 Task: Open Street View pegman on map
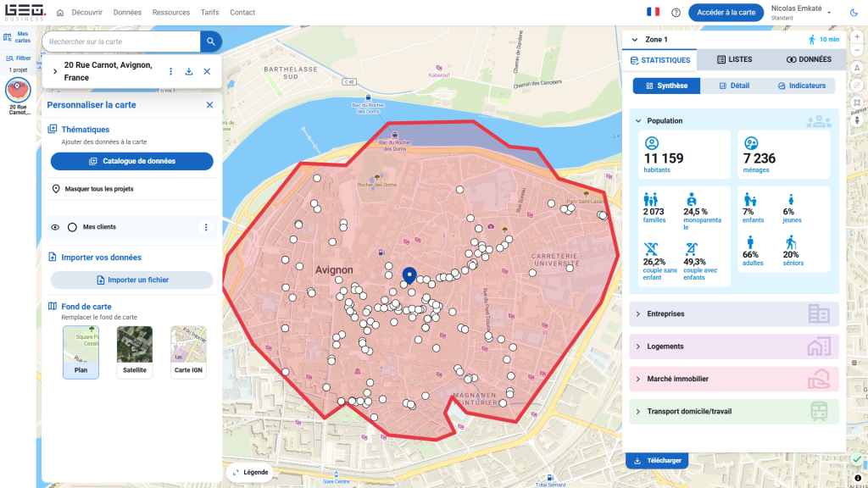(857, 119)
